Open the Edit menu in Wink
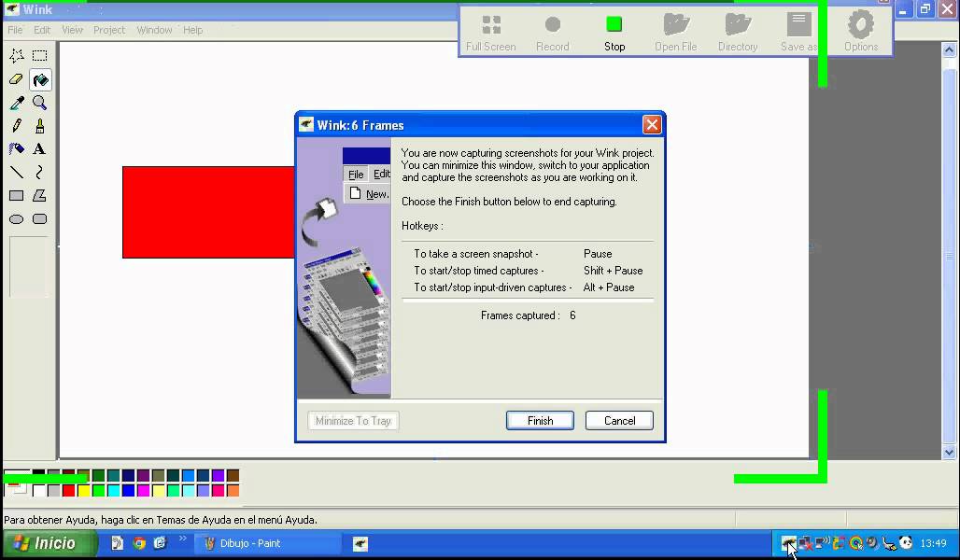960x560 pixels. point(42,30)
